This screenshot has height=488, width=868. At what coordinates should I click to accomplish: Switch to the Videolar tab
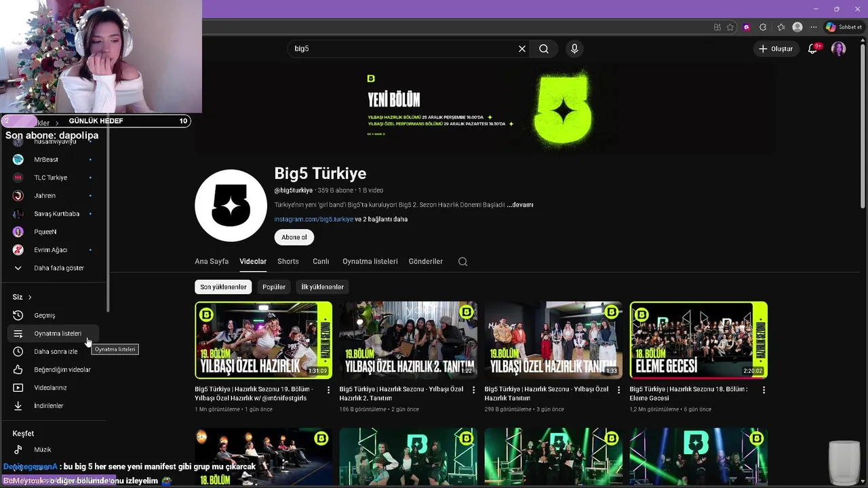point(253,261)
